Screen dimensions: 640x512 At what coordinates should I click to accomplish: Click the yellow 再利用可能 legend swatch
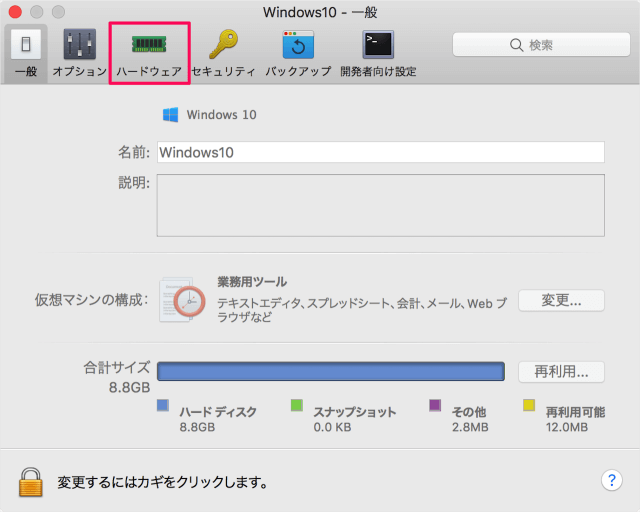click(529, 405)
